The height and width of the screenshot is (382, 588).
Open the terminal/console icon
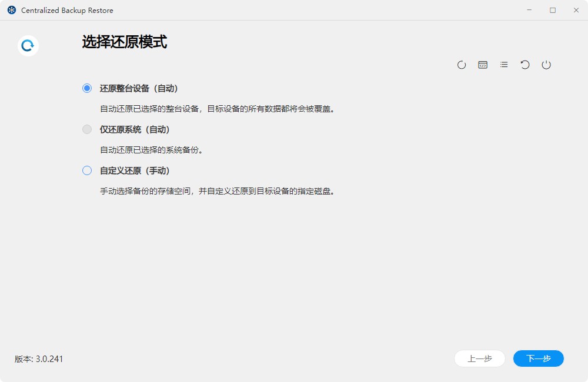[x=483, y=65]
